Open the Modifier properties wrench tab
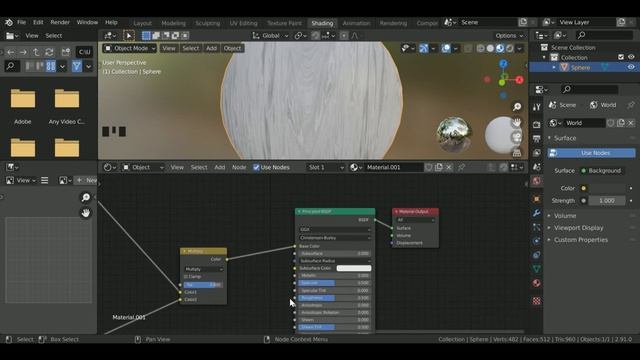Viewport: 640px width, 360px height. coord(537,213)
